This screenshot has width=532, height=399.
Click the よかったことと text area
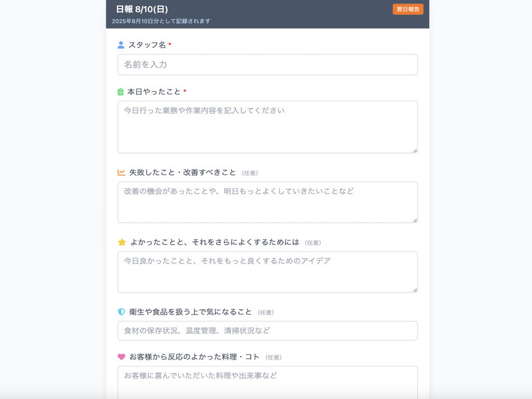point(267,272)
